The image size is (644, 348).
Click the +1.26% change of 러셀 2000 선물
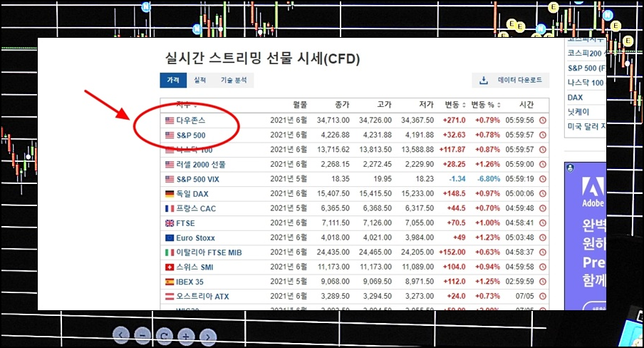coord(487,164)
